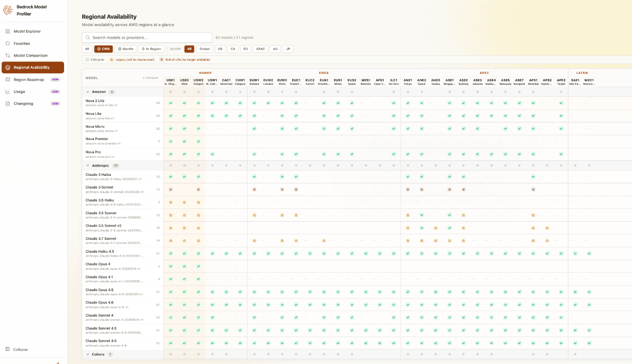The image size is (632, 364).
Task: Select the US scope filter
Action: click(x=220, y=49)
